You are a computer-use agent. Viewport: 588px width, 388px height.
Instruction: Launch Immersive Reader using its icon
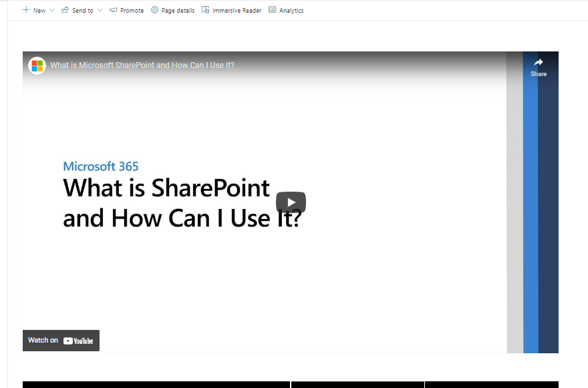point(205,10)
